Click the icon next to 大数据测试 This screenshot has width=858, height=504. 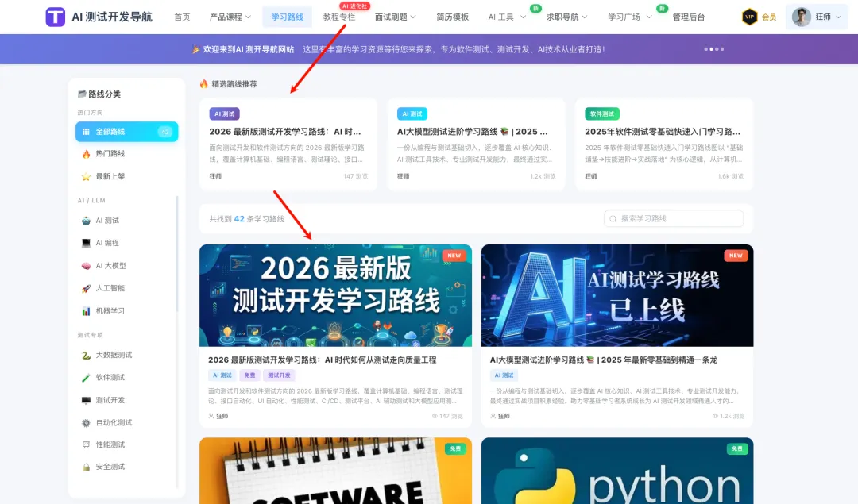pos(86,356)
